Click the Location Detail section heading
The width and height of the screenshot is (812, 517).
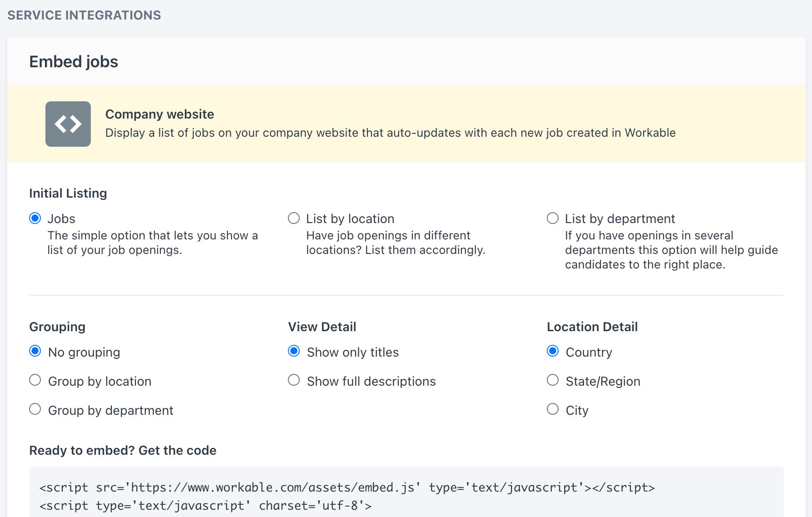592,327
